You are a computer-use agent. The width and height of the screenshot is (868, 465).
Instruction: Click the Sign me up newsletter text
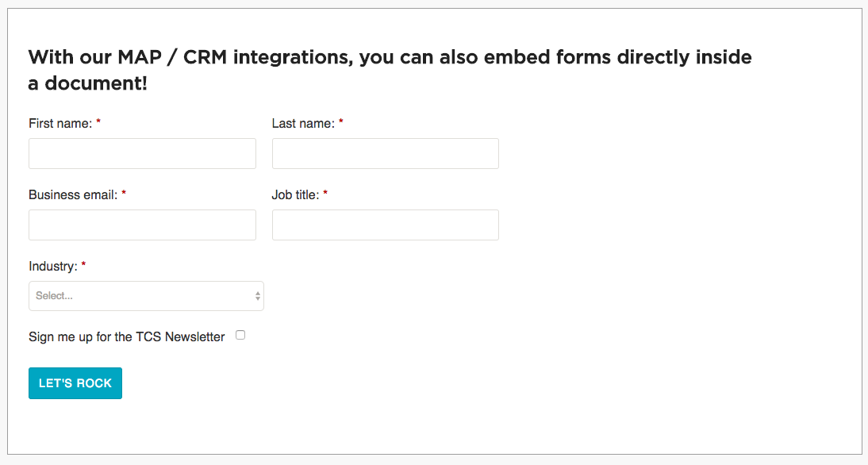pyautogui.click(x=126, y=336)
